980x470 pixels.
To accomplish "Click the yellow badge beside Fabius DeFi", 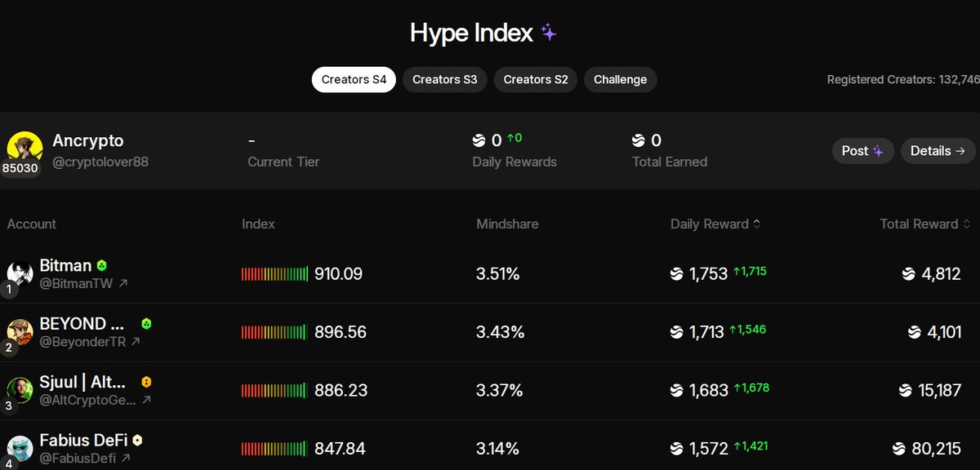I will tap(138, 440).
